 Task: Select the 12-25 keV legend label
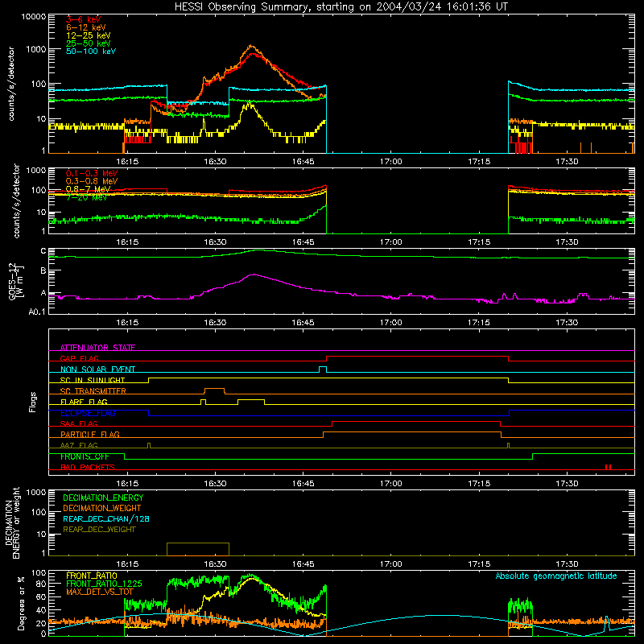pos(89,35)
